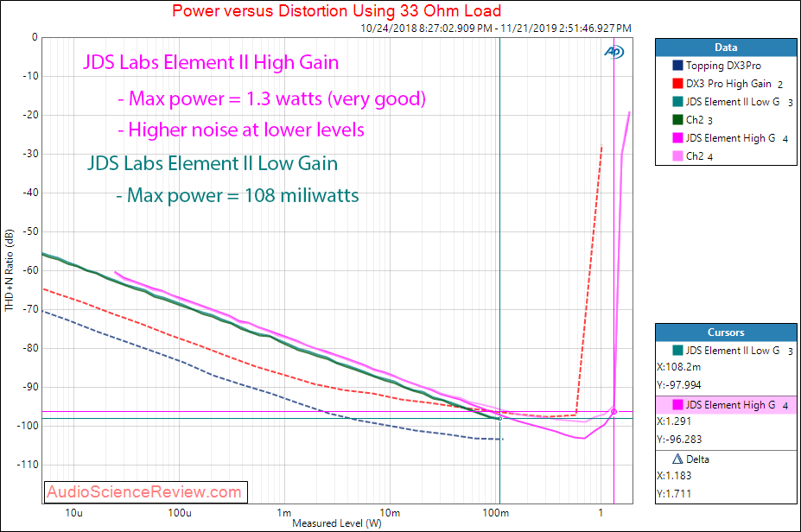Viewport: 801px width, 532px height.
Task: Click the timestamp text under the title
Action: coord(495,28)
